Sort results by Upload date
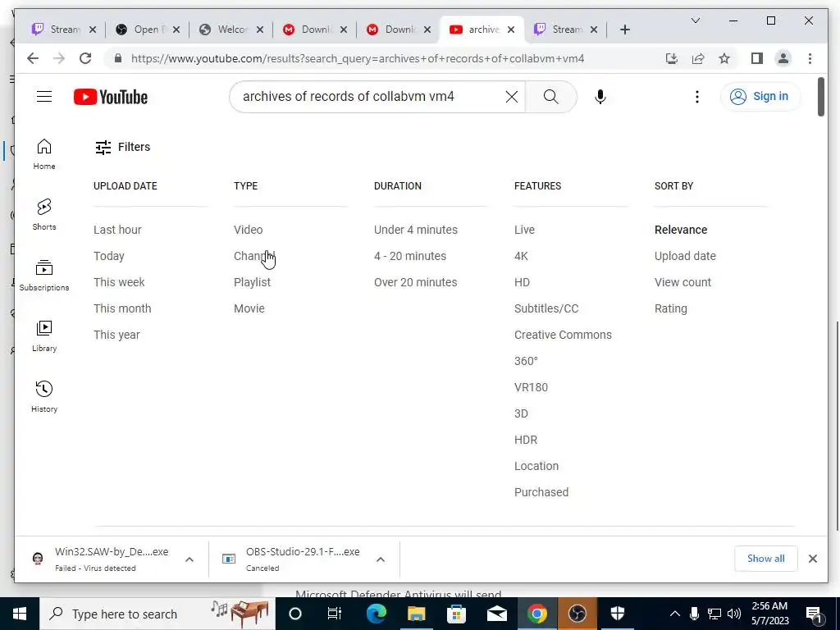 click(x=685, y=256)
